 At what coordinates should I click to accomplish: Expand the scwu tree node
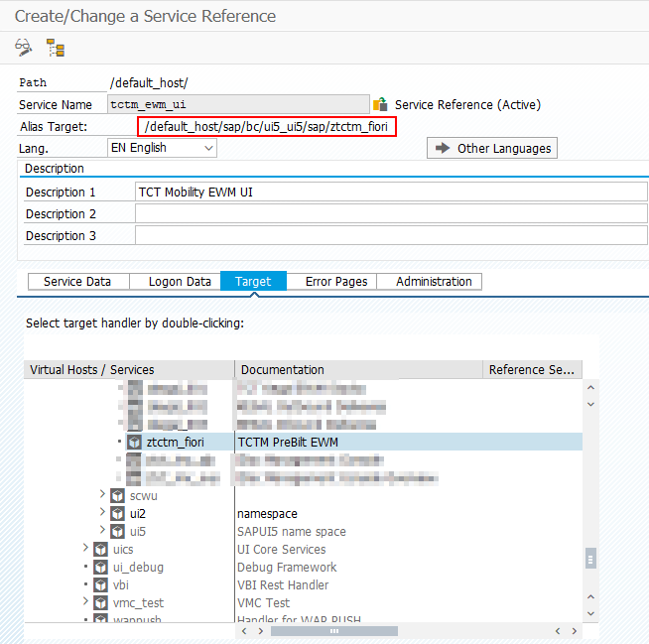click(x=102, y=495)
